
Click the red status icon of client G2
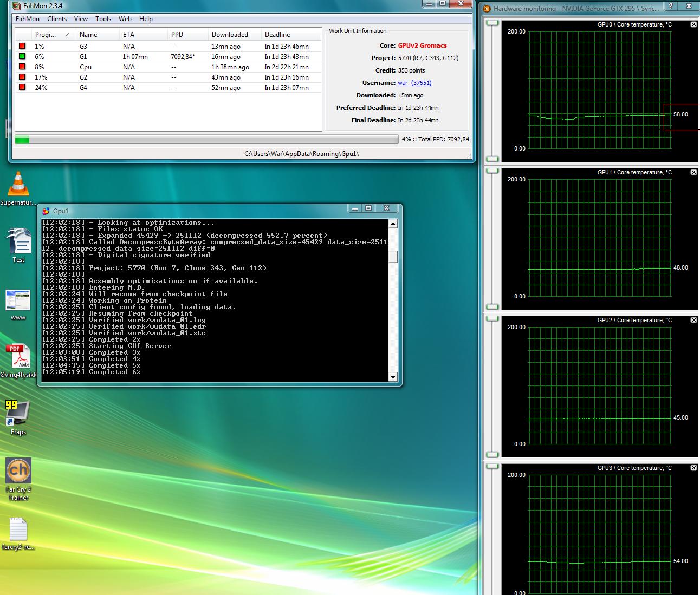tap(22, 77)
